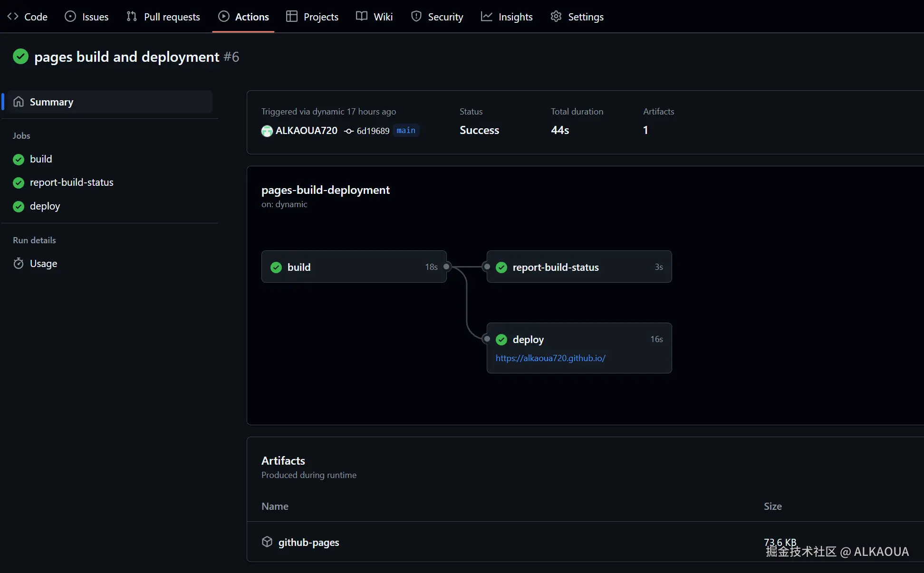This screenshot has height=573, width=924.
Task: Open commit 6d19689 link
Action: 373,131
